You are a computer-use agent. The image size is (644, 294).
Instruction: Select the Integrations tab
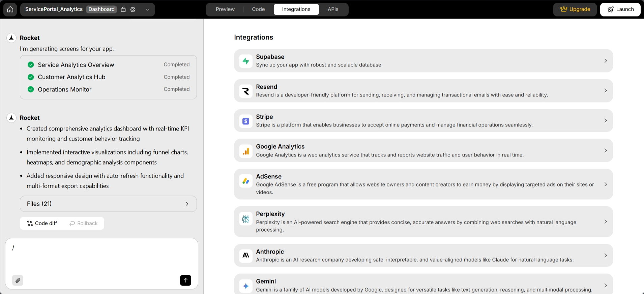(296, 9)
